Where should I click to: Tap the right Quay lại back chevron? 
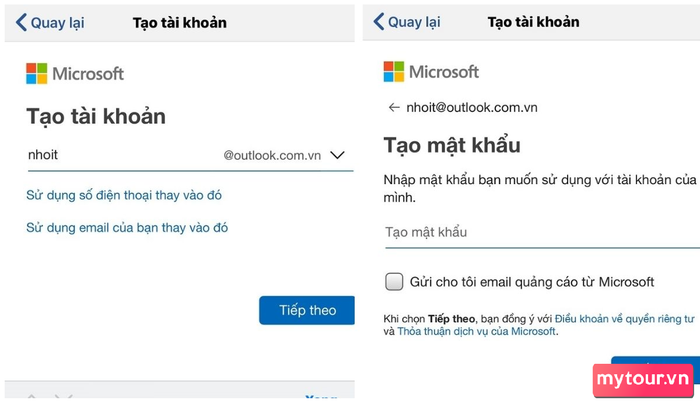[379, 21]
